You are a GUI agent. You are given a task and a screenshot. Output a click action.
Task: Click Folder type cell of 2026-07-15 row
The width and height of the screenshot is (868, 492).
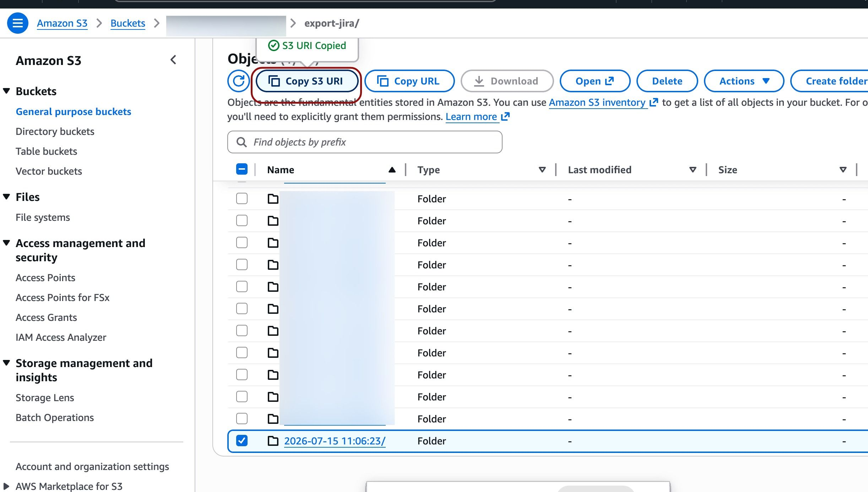(x=432, y=441)
